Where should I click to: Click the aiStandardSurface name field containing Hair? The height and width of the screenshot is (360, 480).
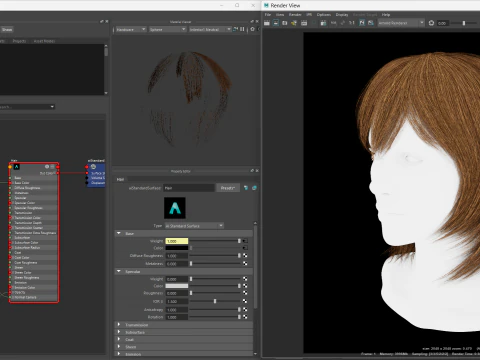point(189,188)
